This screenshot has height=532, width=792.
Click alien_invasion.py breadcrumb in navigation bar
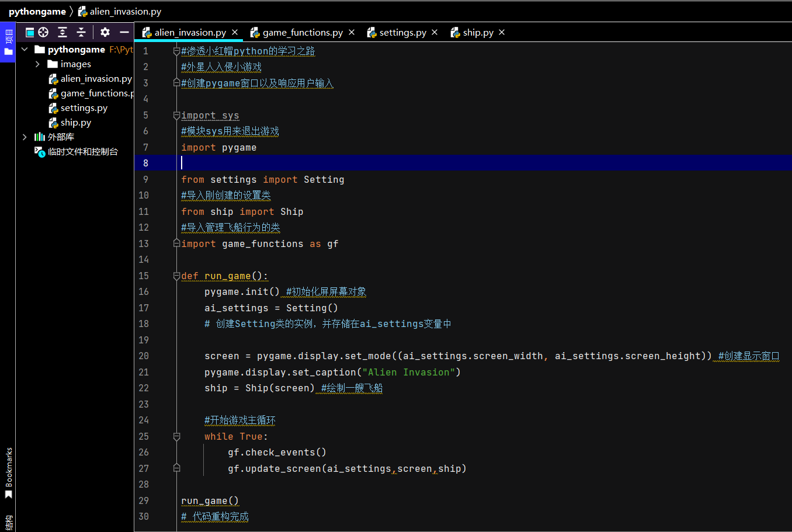tap(126, 11)
